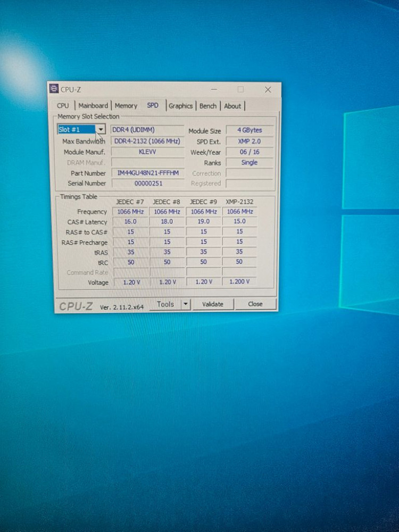The height and width of the screenshot is (532, 399).
Task: Click the Tools button
Action: pos(165,304)
